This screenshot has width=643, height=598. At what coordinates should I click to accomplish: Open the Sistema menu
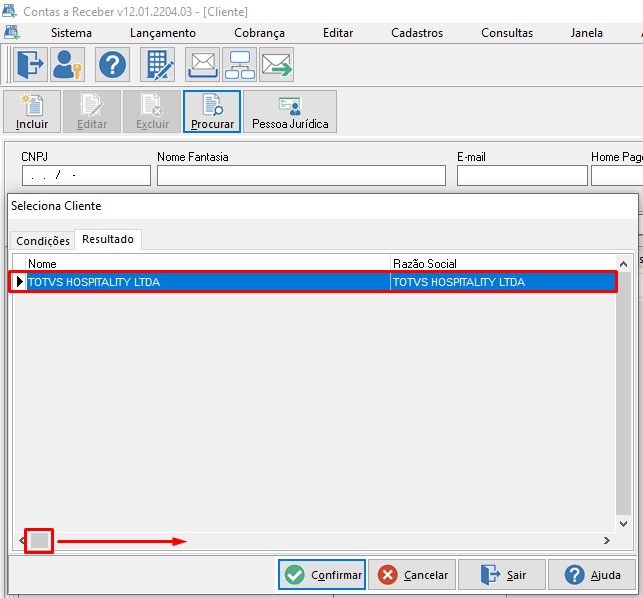click(x=71, y=33)
